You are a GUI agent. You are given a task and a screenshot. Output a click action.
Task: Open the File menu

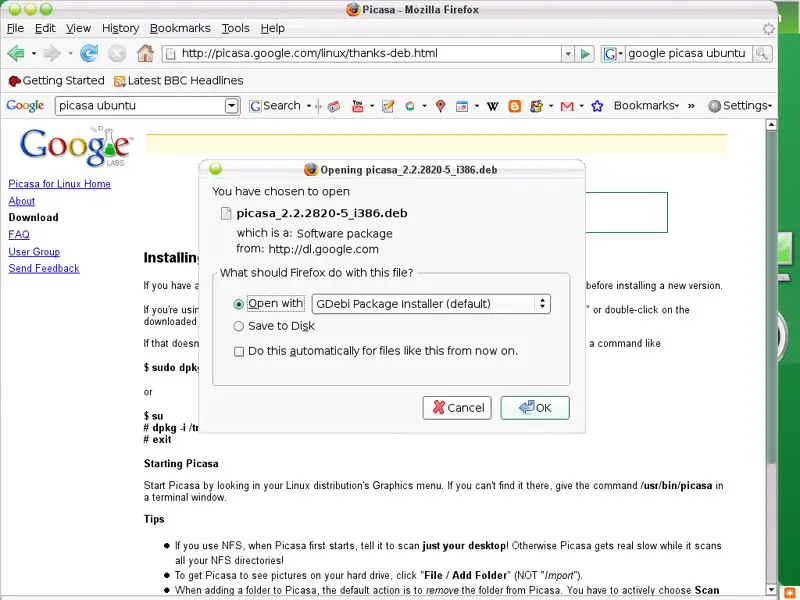click(x=15, y=29)
